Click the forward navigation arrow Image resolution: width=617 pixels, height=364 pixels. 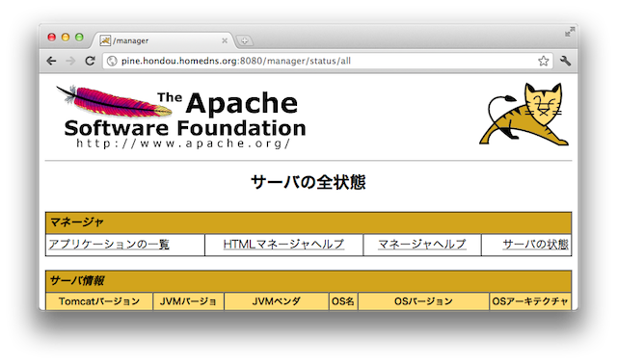pos(70,61)
